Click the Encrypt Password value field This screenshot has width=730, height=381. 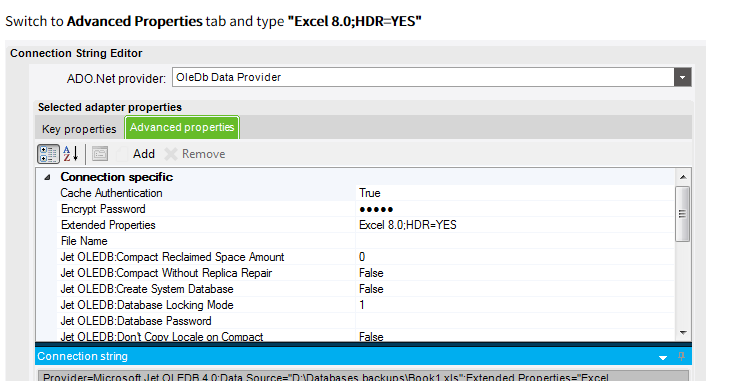point(515,209)
